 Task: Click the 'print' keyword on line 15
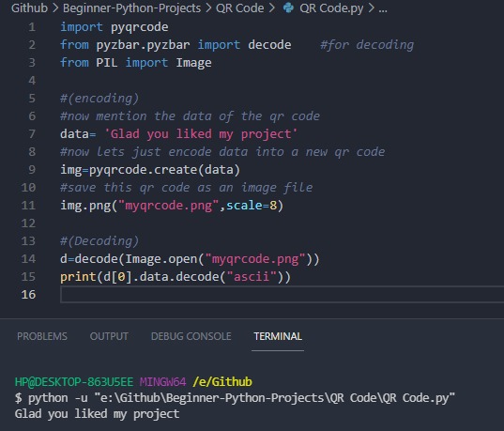(78, 277)
